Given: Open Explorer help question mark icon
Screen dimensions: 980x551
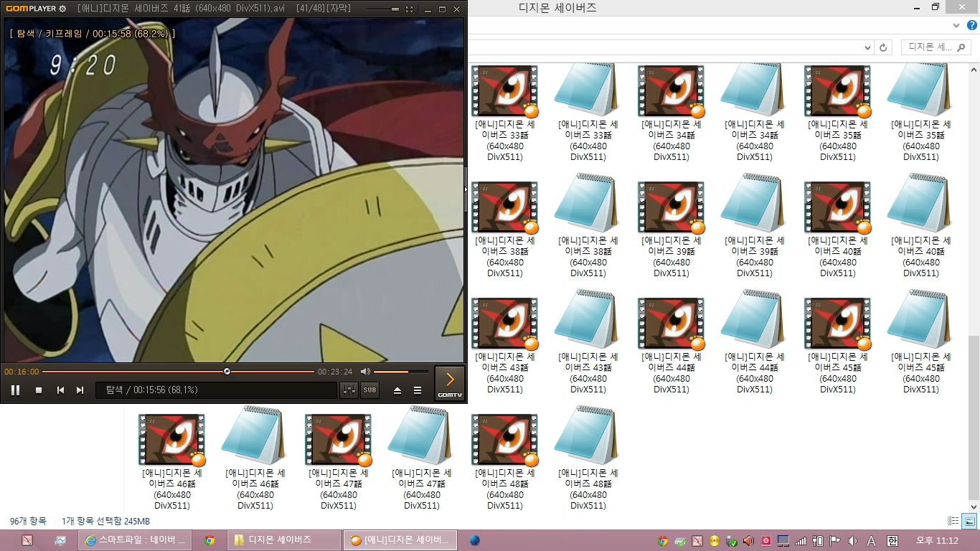Looking at the screenshot, I should [x=972, y=25].
